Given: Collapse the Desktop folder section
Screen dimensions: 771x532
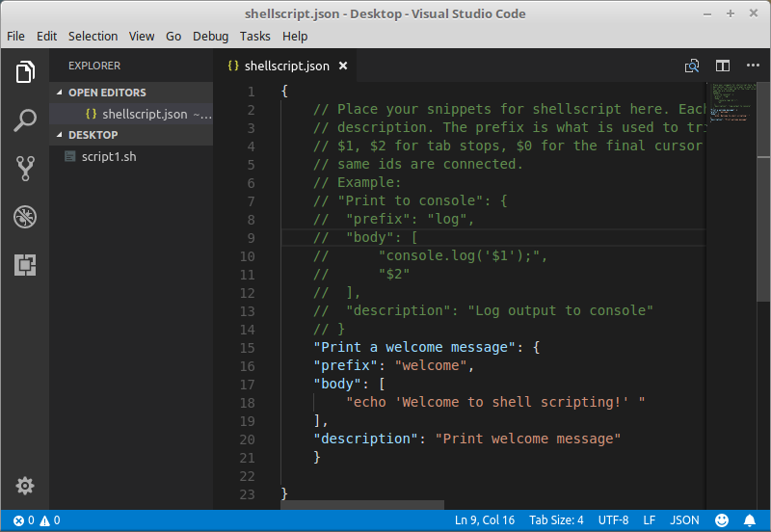Looking at the screenshot, I should tap(93, 135).
